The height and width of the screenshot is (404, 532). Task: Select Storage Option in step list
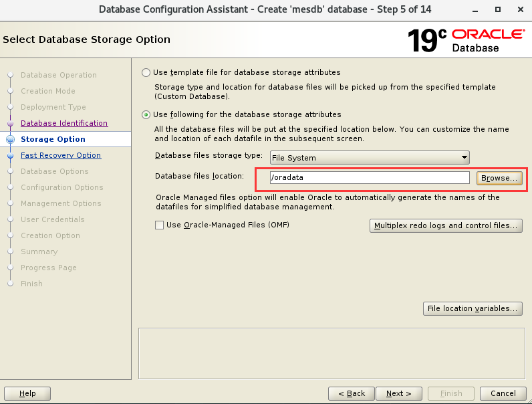pyautogui.click(x=53, y=139)
